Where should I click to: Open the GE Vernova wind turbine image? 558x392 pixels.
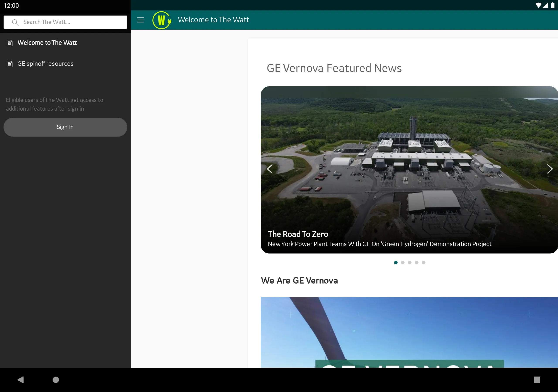tap(409, 332)
